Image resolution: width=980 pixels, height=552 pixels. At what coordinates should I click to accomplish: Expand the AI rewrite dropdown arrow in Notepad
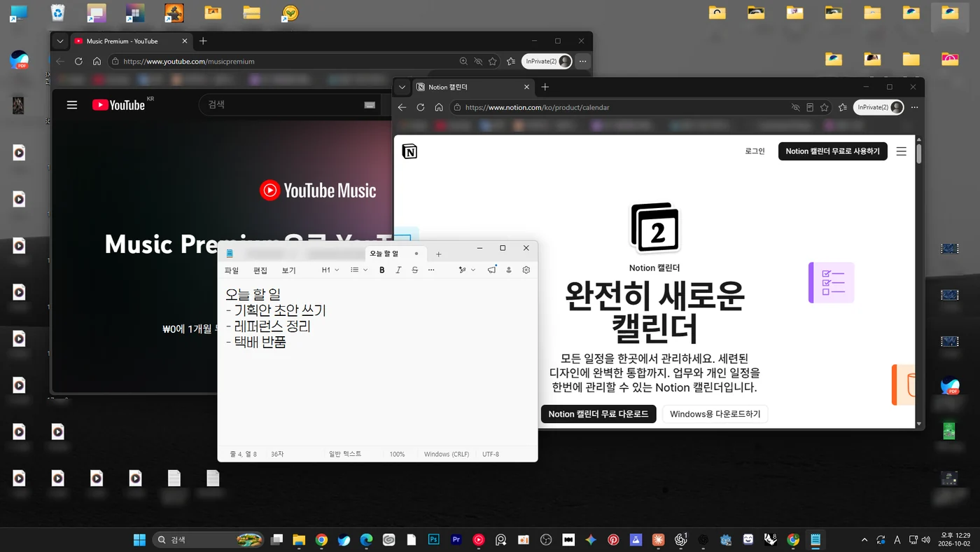pyautogui.click(x=473, y=270)
